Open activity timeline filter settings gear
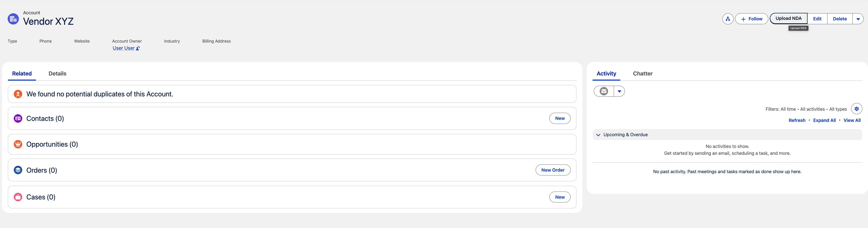 [857, 109]
